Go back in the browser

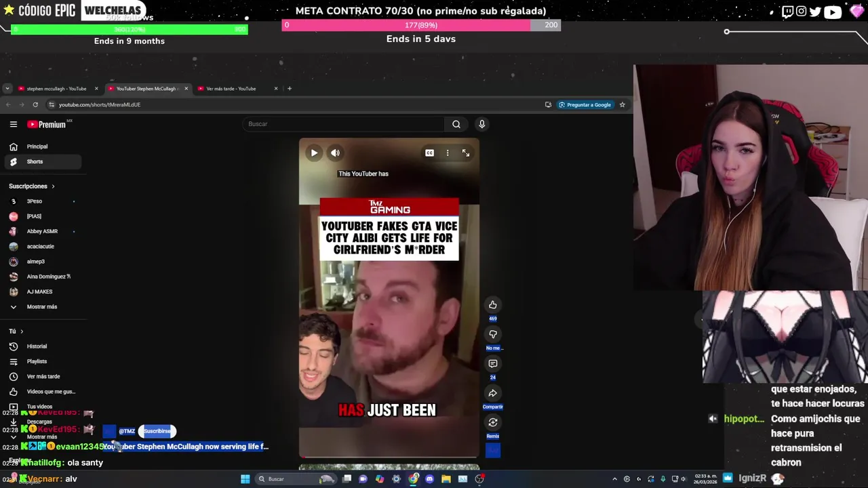[7, 104]
